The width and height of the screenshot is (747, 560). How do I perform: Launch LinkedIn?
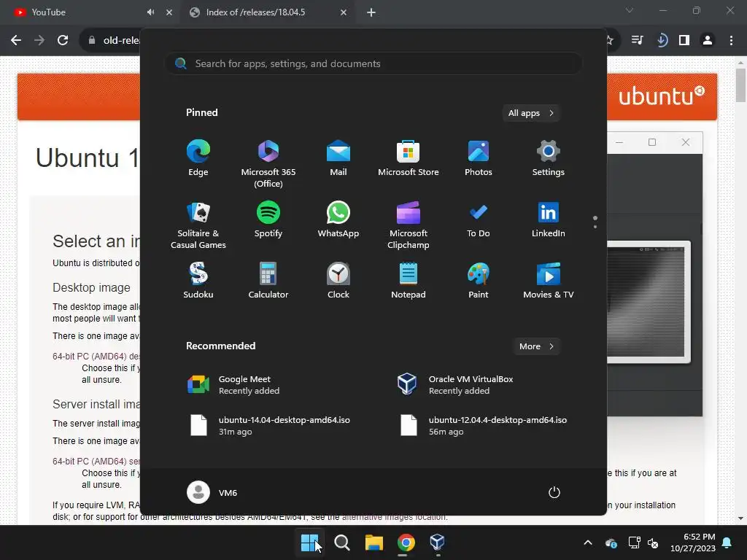tap(549, 219)
